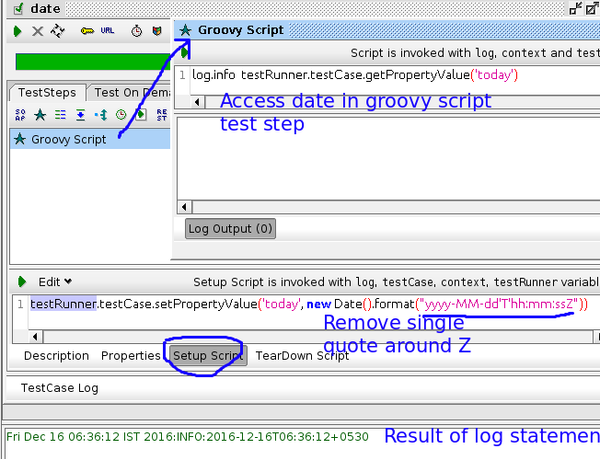The height and width of the screenshot is (459, 600).
Task: Click the left arrow of the script editor scrollbar
Action: tap(198, 101)
